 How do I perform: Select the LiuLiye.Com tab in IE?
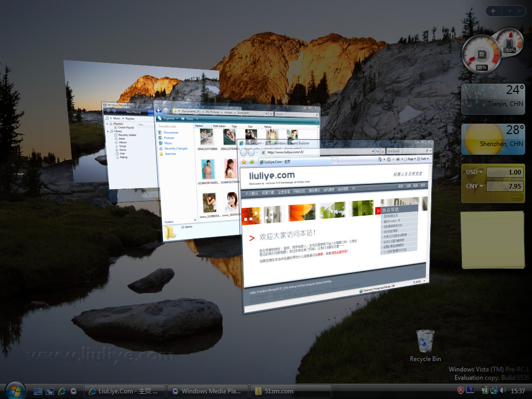[295, 162]
